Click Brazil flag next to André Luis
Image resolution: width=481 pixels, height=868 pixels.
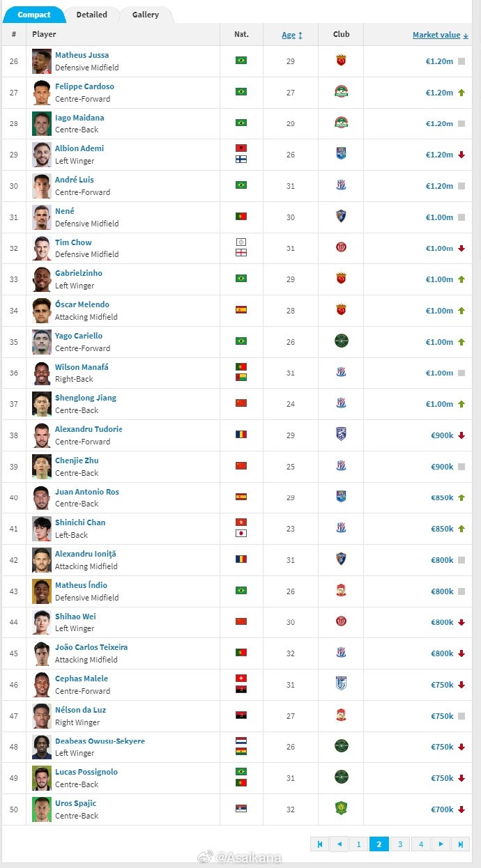[x=241, y=185]
